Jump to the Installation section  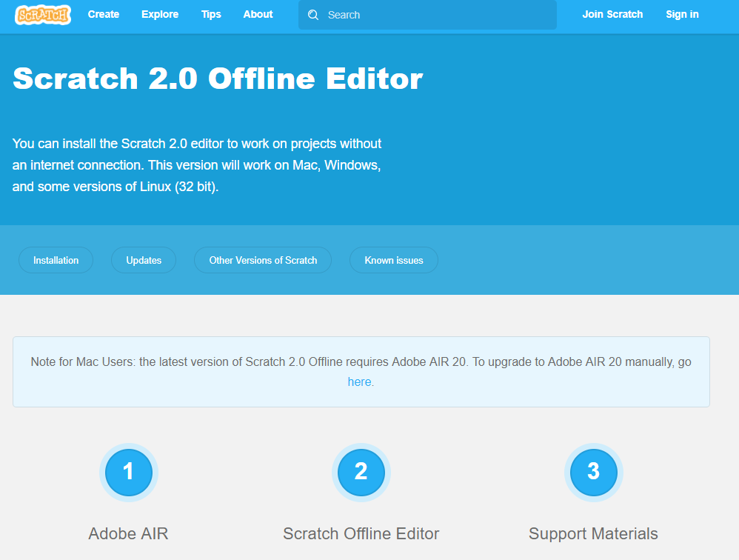(56, 260)
